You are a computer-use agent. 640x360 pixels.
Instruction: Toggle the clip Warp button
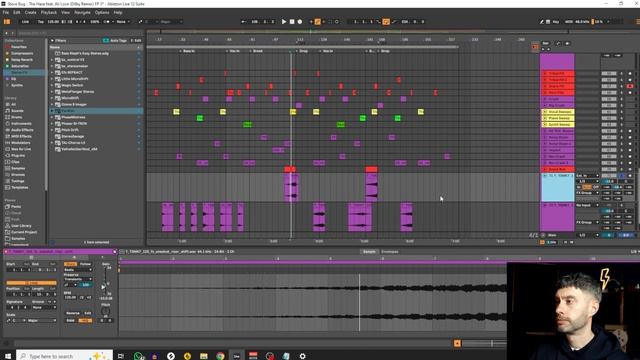(70, 264)
